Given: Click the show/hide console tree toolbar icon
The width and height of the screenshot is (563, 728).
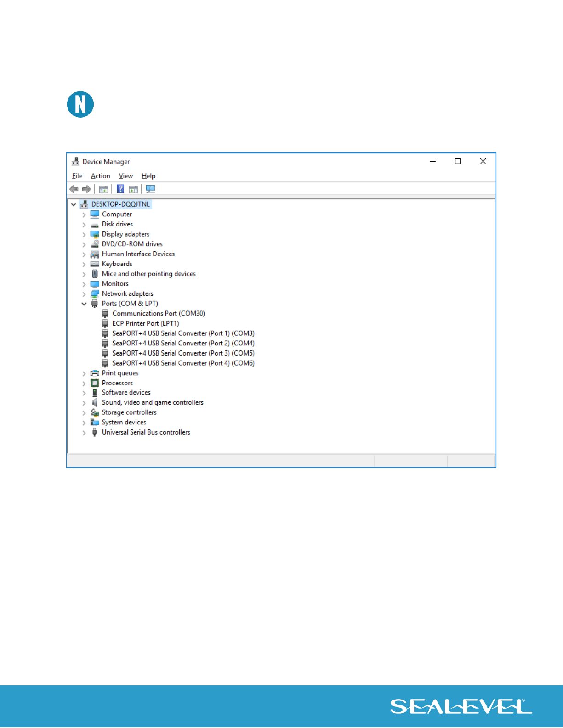Looking at the screenshot, I should (103, 189).
